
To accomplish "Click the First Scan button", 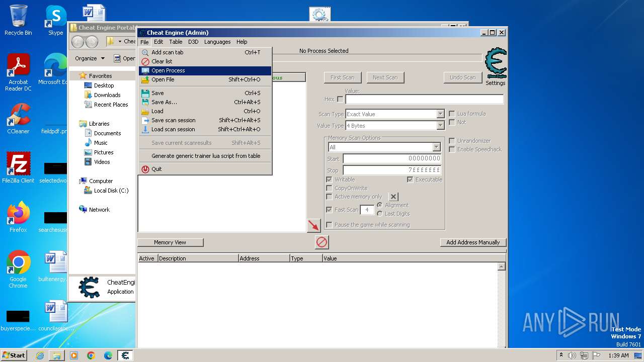I will tap(343, 77).
